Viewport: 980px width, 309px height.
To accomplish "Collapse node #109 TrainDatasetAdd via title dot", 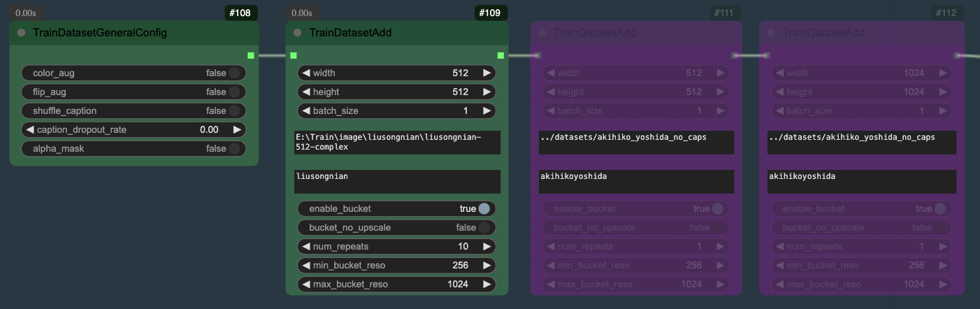I will pyautogui.click(x=298, y=33).
